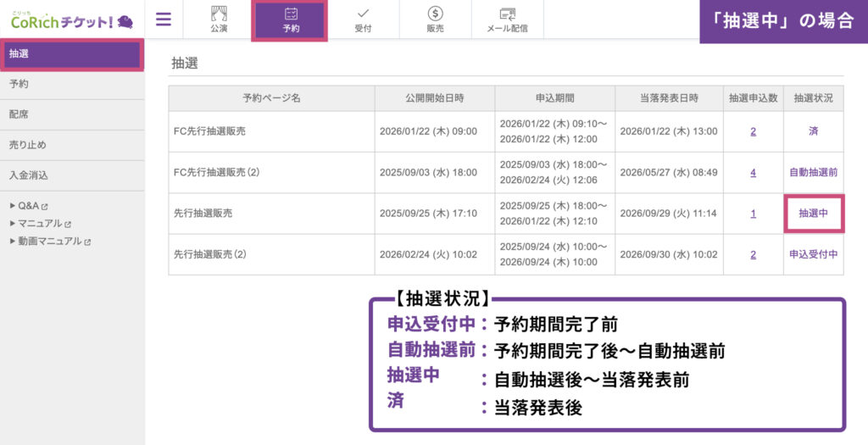Click the 抽選中 status link
868x445 pixels.
[x=813, y=214]
